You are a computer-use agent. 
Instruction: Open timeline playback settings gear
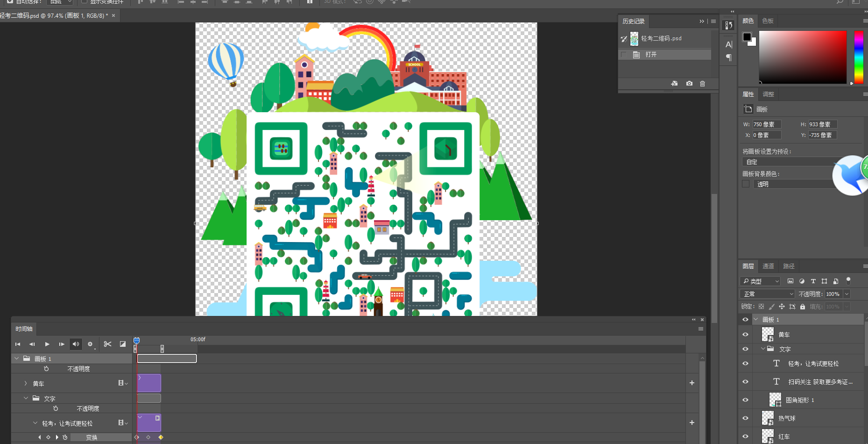(x=91, y=344)
